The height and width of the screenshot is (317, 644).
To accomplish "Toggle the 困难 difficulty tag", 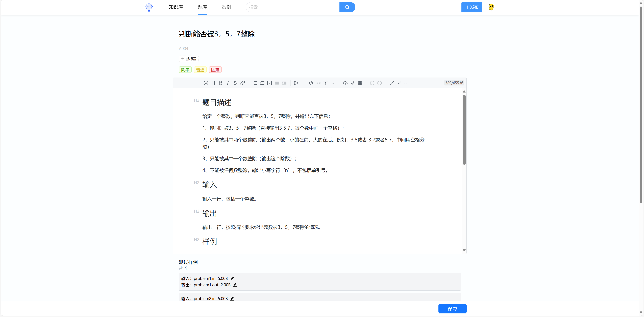I will 215,70.
